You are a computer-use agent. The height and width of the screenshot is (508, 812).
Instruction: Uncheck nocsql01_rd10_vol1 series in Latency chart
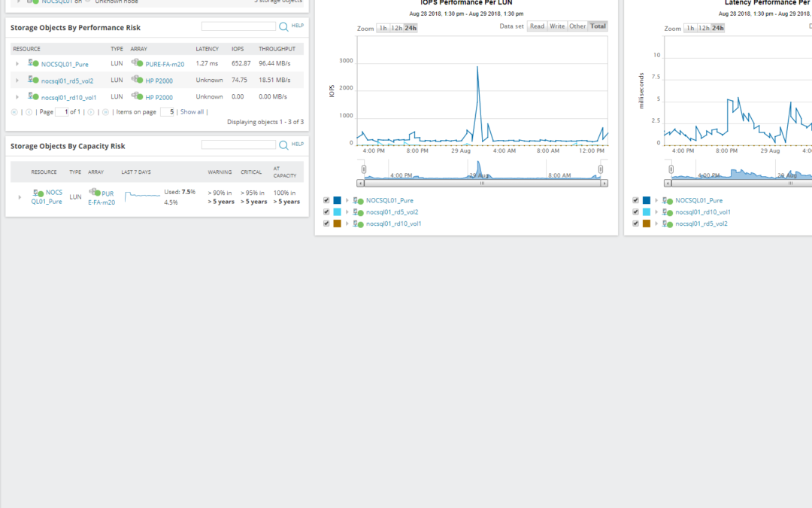coord(635,211)
